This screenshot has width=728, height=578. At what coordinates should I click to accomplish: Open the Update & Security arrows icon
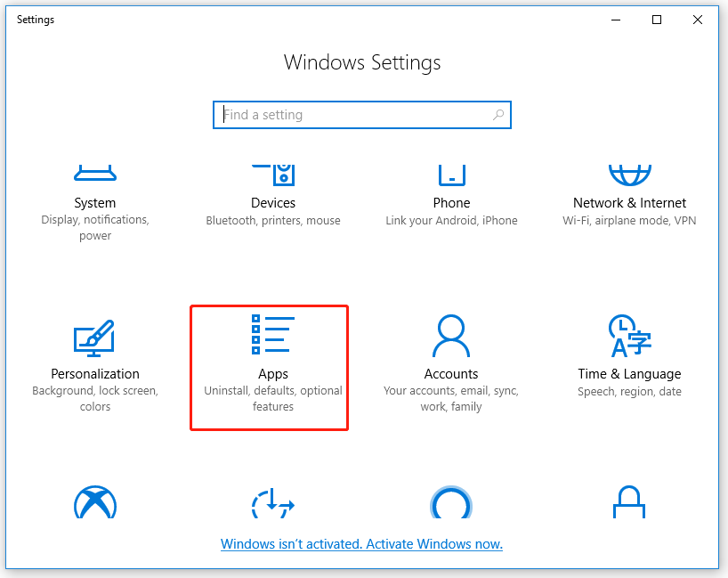tap(273, 502)
